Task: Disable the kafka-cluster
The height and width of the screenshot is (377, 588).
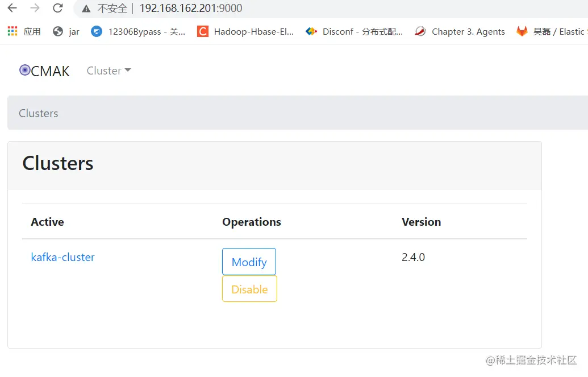Action: click(x=249, y=289)
